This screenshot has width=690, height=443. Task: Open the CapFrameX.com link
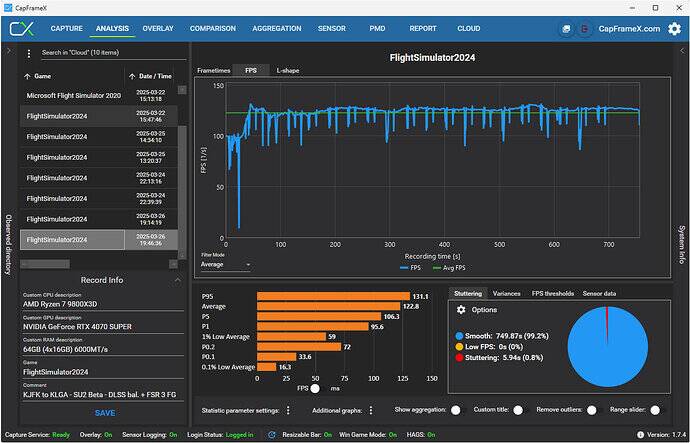click(629, 29)
